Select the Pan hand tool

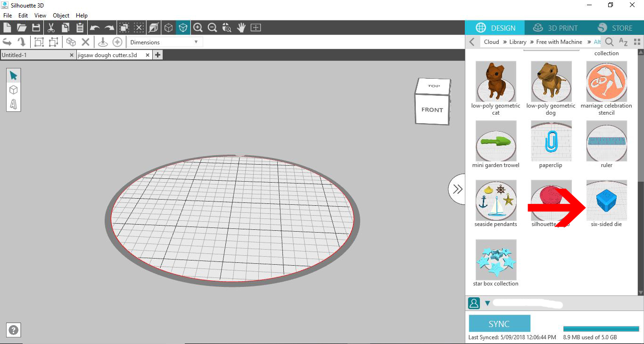pos(241,28)
